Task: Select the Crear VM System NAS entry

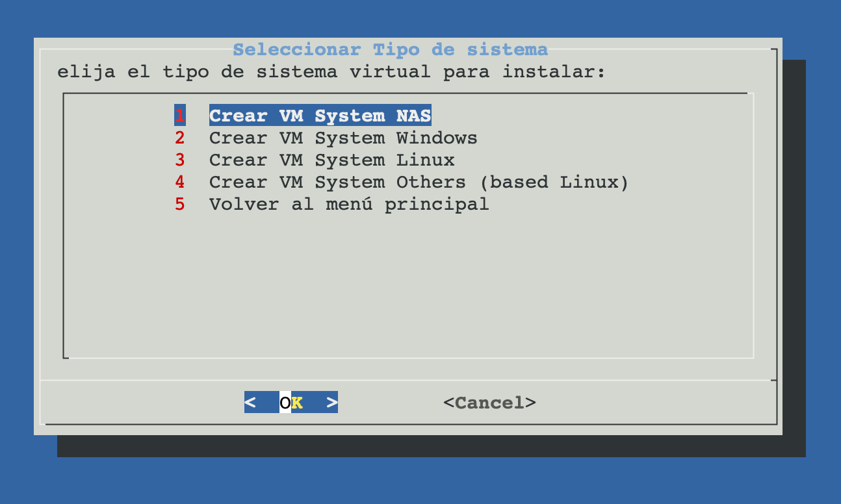Action: (x=320, y=116)
